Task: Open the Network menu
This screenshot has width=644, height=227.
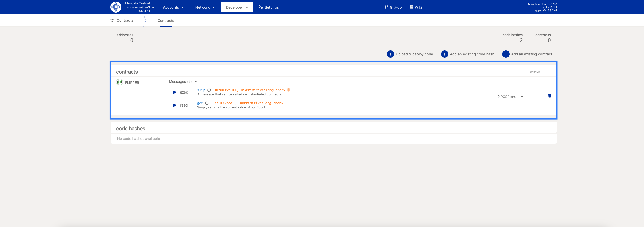Action: 205,7
